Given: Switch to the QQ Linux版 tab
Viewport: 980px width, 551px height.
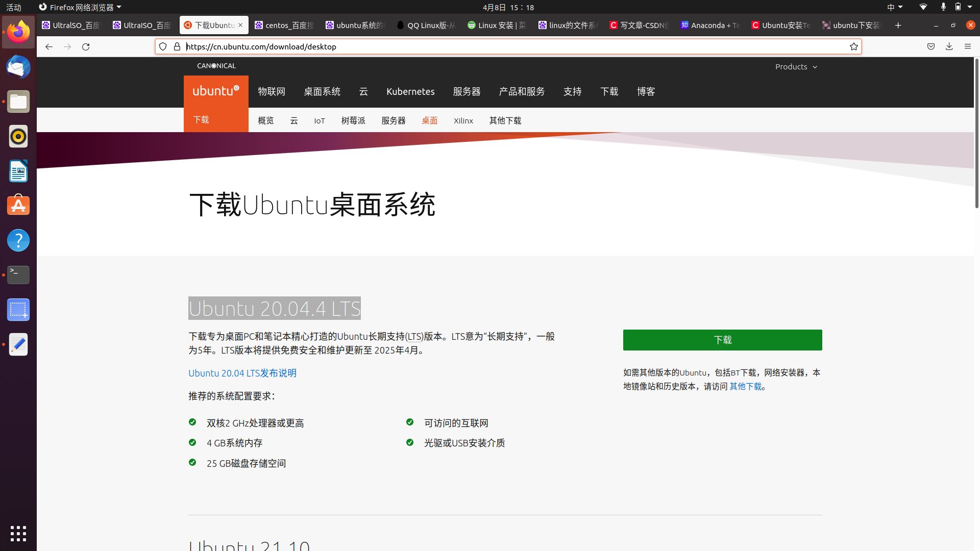Looking at the screenshot, I should pos(426,25).
